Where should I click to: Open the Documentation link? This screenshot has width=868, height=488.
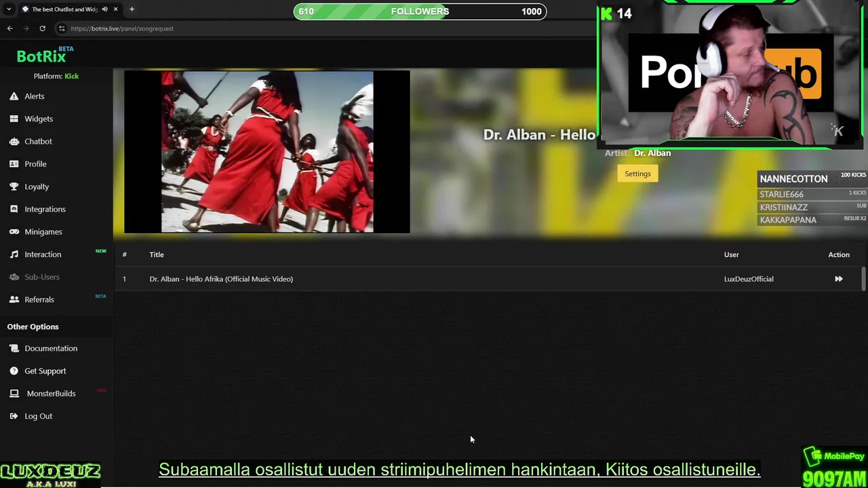click(x=51, y=348)
